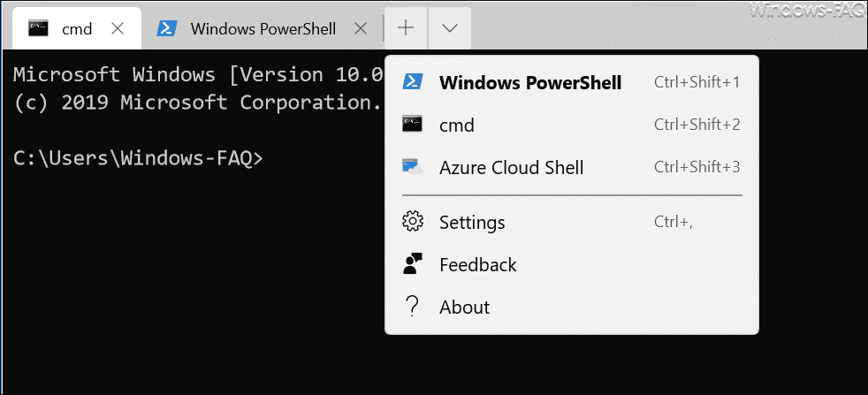Close the Windows PowerShell tab
Viewport: 868px width, 395px height.
click(361, 29)
